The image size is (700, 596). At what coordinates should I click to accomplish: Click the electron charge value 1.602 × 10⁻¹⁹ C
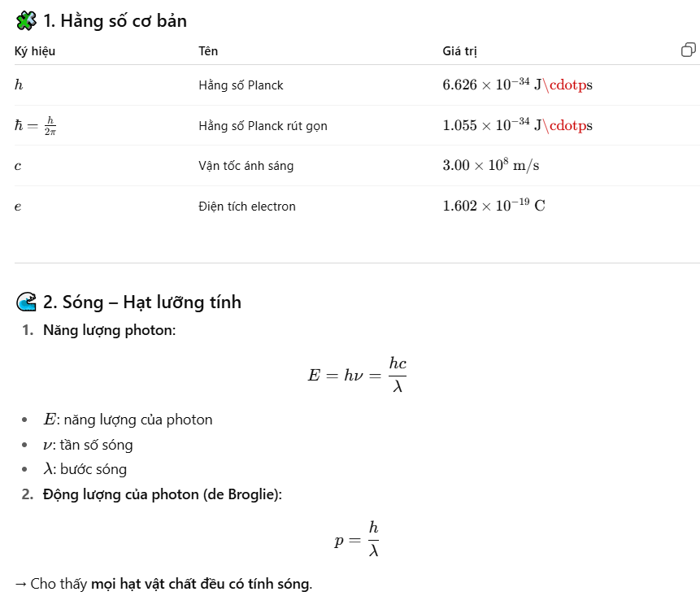point(493,207)
